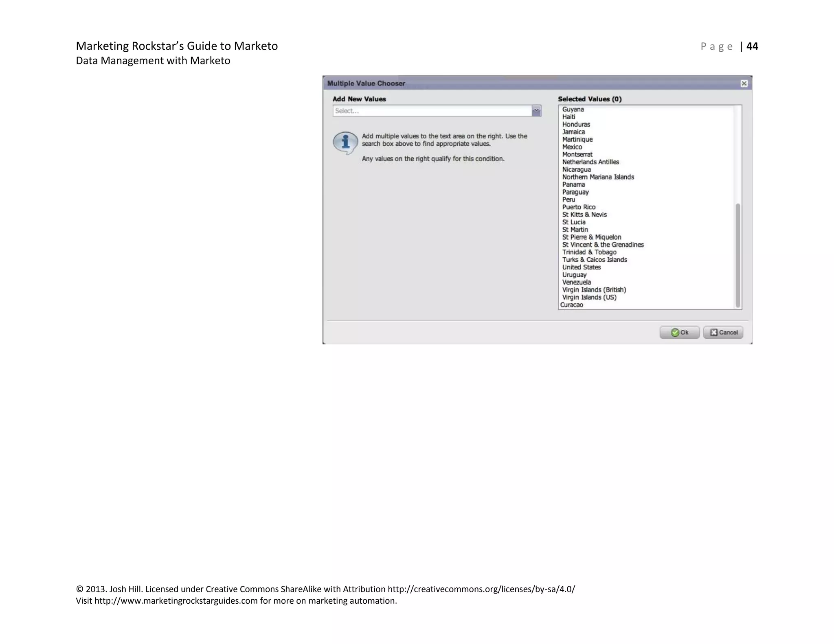Open the creativecommons.org license link
The height and width of the screenshot is (644, 834).
(481, 589)
